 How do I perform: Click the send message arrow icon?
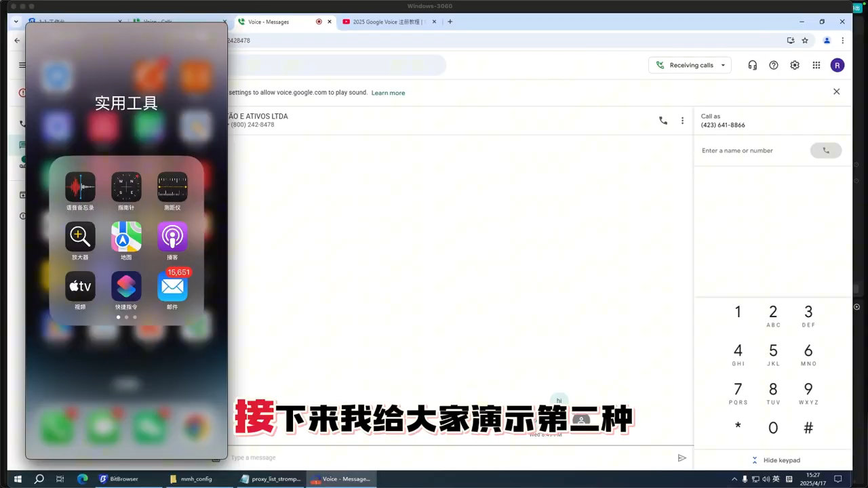[x=682, y=457]
